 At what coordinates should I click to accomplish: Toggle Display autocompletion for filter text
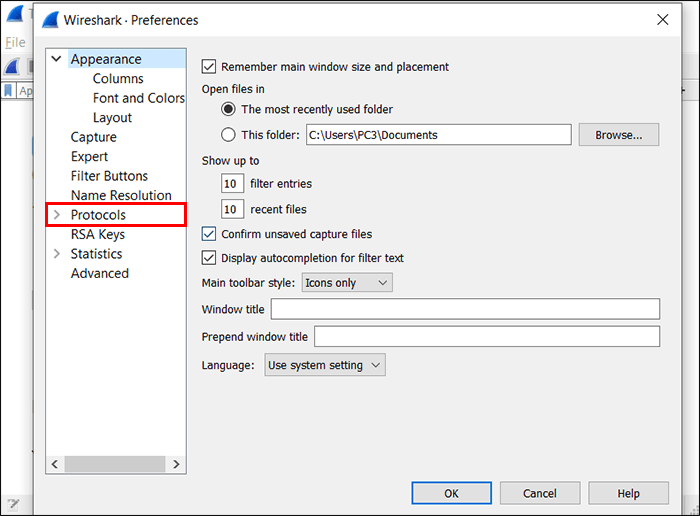(x=209, y=258)
